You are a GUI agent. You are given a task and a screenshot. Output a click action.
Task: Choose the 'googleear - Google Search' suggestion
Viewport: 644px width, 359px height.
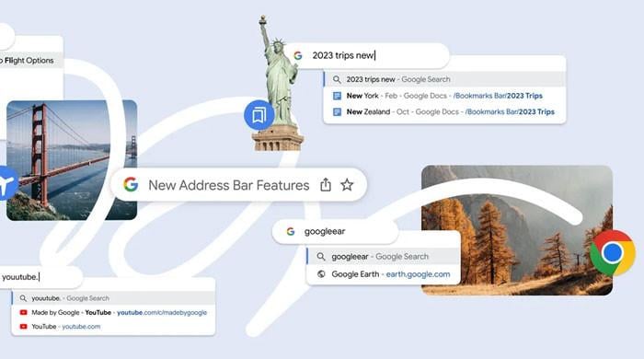[384, 256]
